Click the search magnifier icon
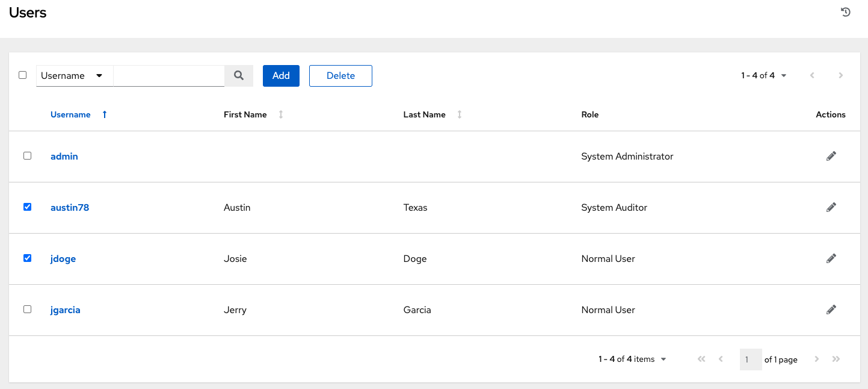Image resolution: width=868 pixels, height=389 pixels. (238, 75)
